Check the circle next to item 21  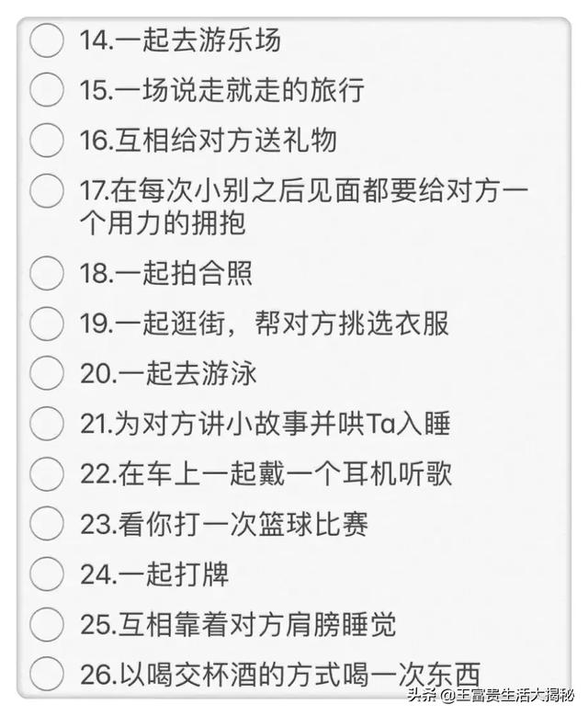[46, 424]
